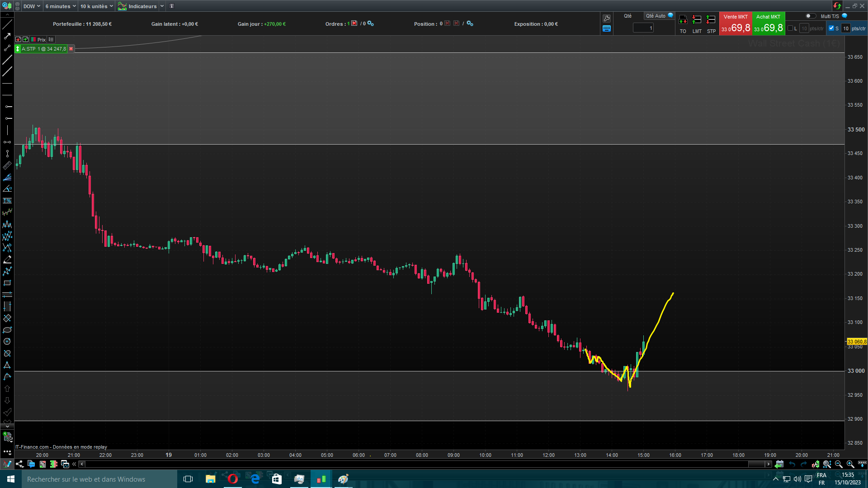Image resolution: width=868 pixels, height=488 pixels.
Task: Open the DOW instrument dropdown
Action: (x=32, y=6)
